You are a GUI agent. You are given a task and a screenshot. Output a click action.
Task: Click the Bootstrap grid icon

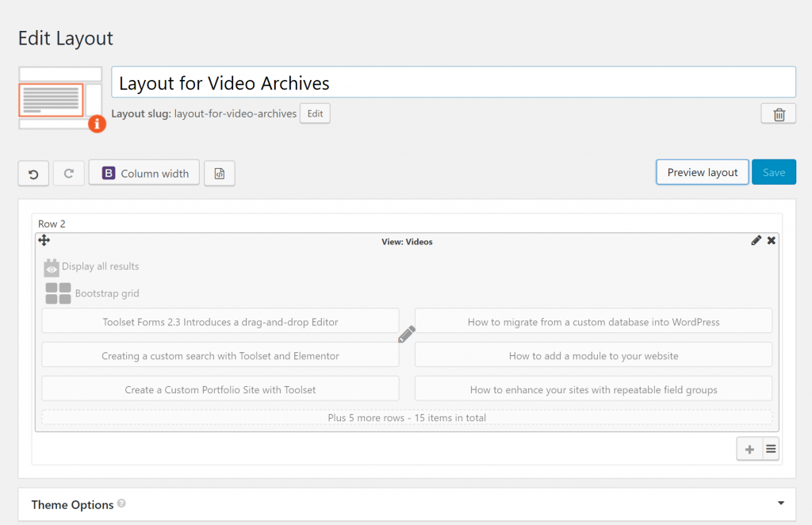click(x=58, y=293)
